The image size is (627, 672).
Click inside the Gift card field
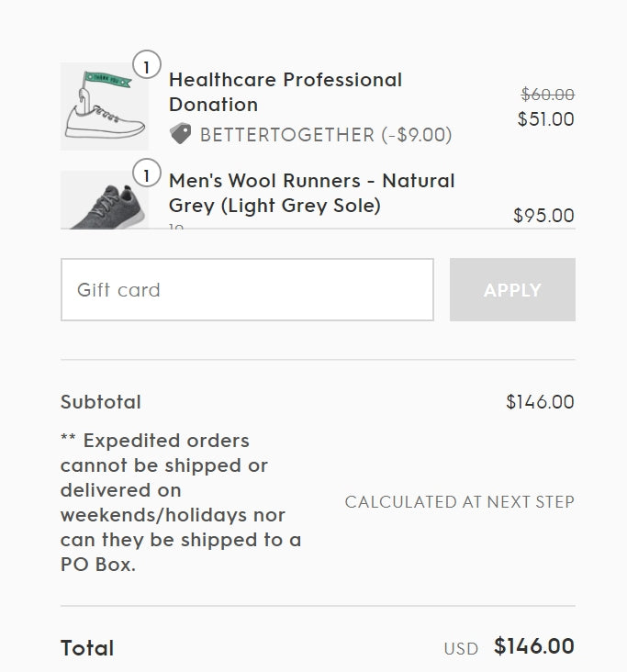pos(247,290)
